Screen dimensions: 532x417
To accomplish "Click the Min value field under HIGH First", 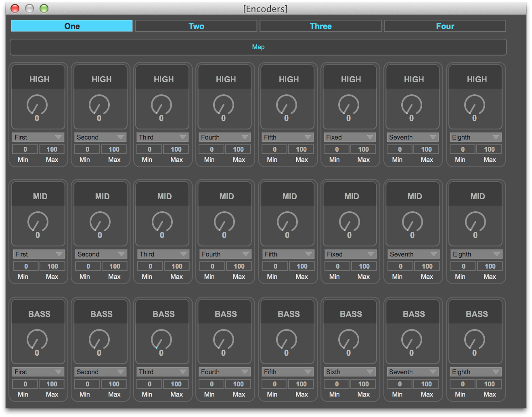I will (x=25, y=149).
